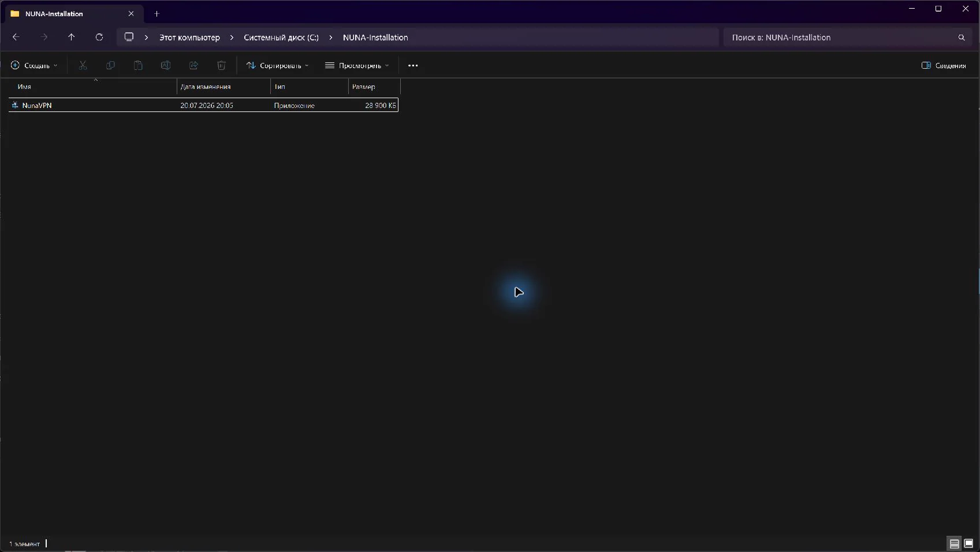This screenshot has width=980, height=552.
Task: Click the Delete trash icon
Action: click(x=221, y=65)
